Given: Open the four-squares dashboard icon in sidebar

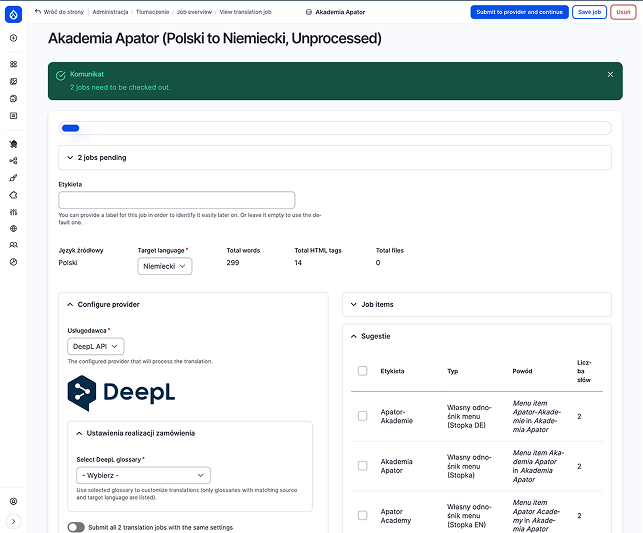Looking at the screenshot, I should 14,64.
